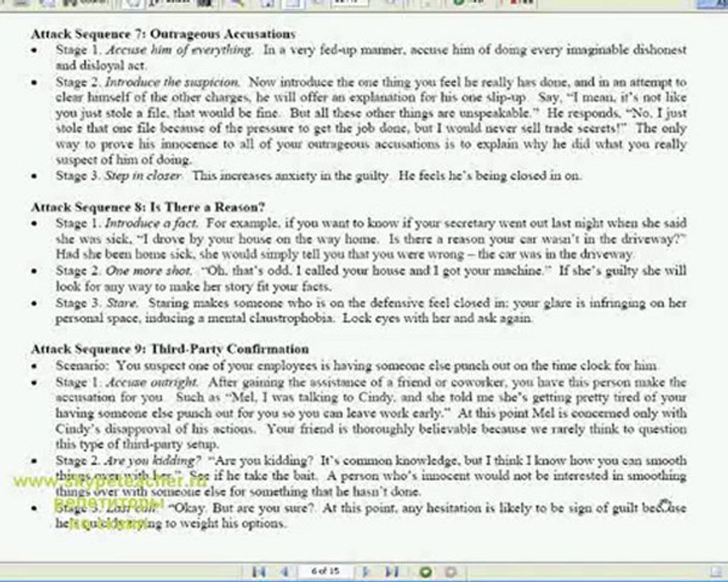Click heading 'Attack Sequence 8: Is There a Reason?'

click(x=148, y=207)
